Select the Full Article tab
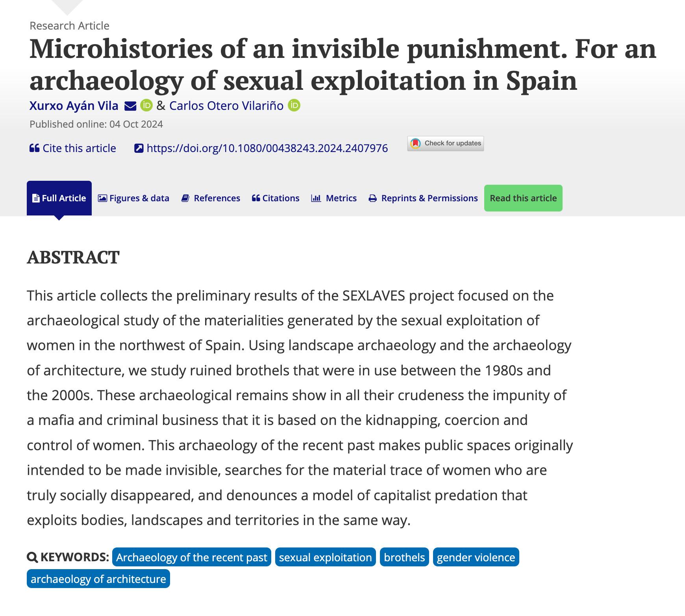The width and height of the screenshot is (685, 616). click(59, 198)
